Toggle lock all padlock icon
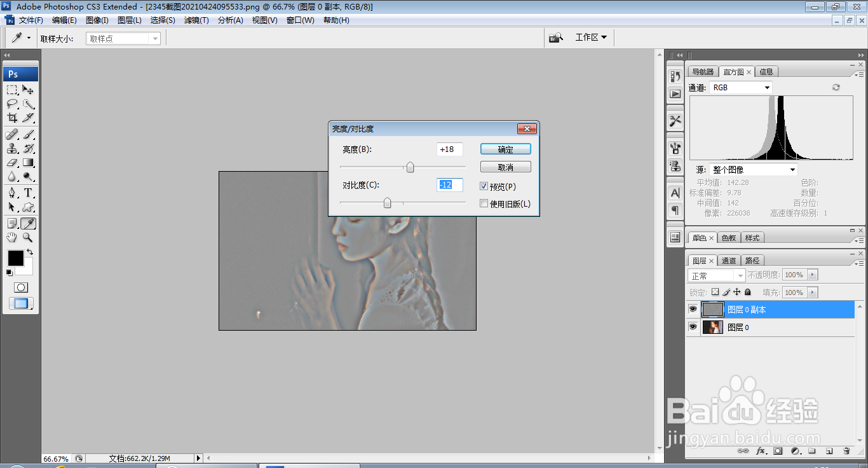Viewport: 868px width, 468px height. [x=748, y=292]
